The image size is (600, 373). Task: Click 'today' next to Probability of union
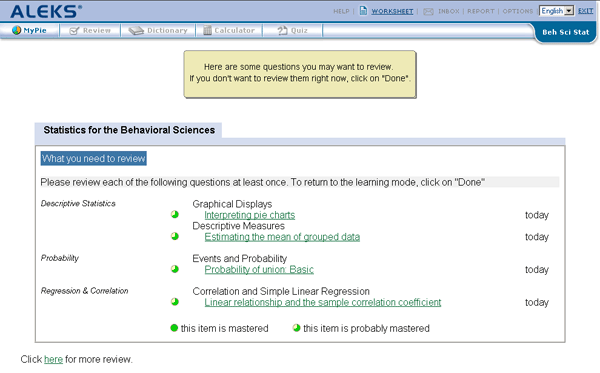[537, 269]
